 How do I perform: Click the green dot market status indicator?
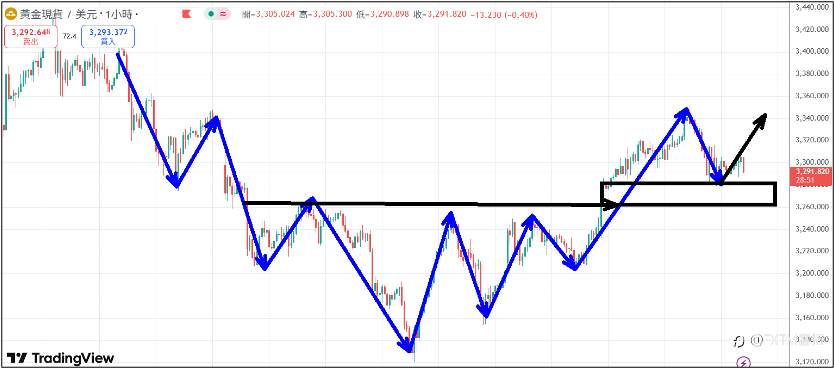pyautogui.click(x=211, y=14)
